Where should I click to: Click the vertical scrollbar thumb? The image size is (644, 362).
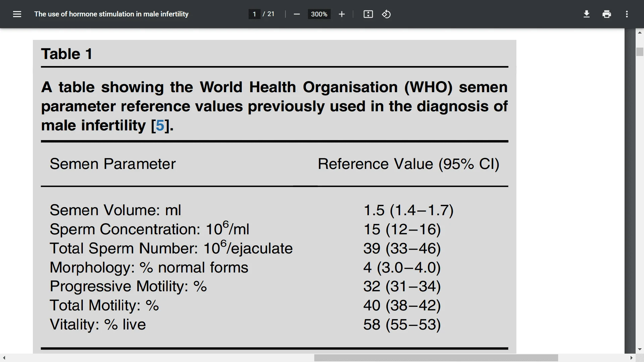click(x=640, y=52)
